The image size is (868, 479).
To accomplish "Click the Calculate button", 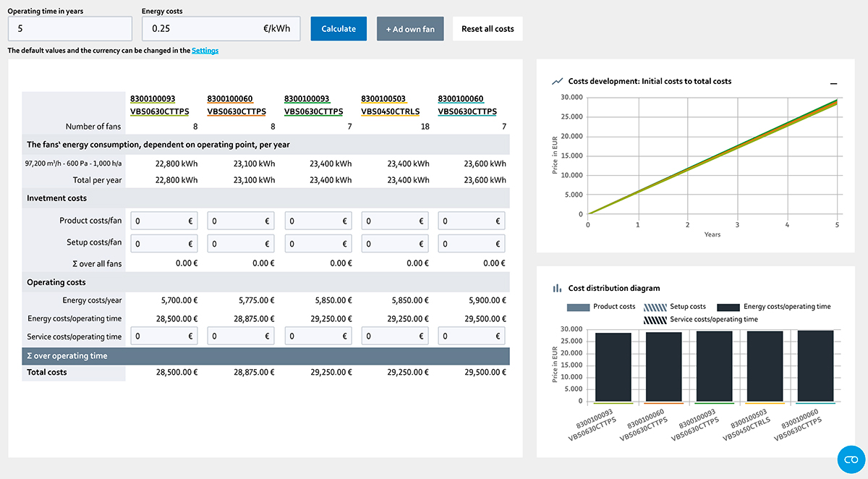I will (339, 29).
